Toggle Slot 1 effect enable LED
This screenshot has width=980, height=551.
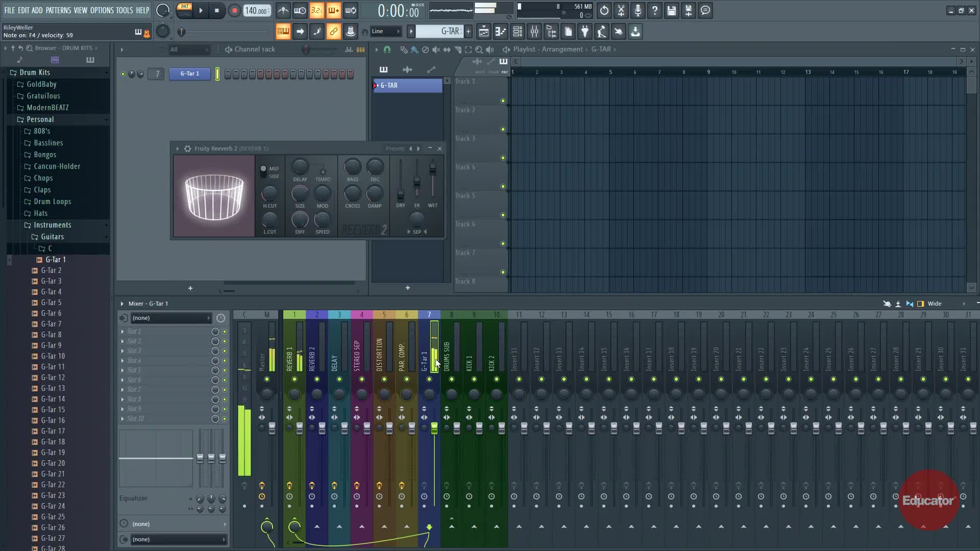(224, 332)
